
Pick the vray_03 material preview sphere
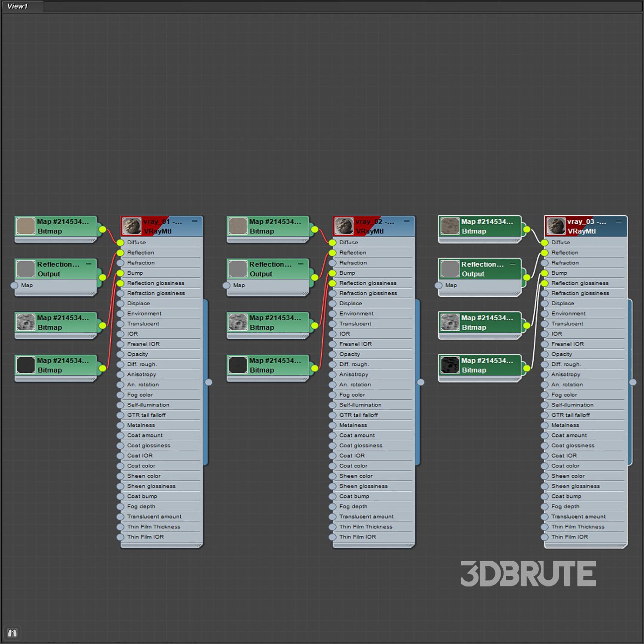tap(556, 226)
